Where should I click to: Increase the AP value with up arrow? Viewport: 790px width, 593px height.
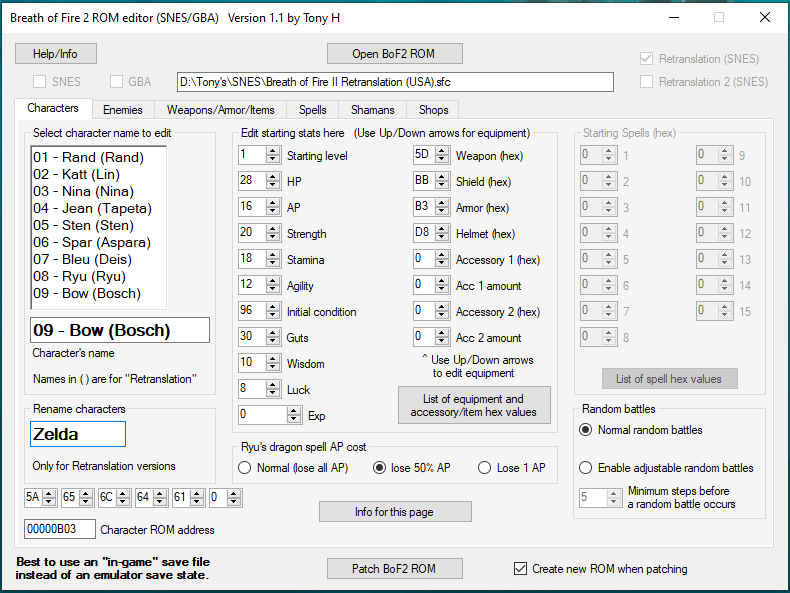pyautogui.click(x=273, y=203)
